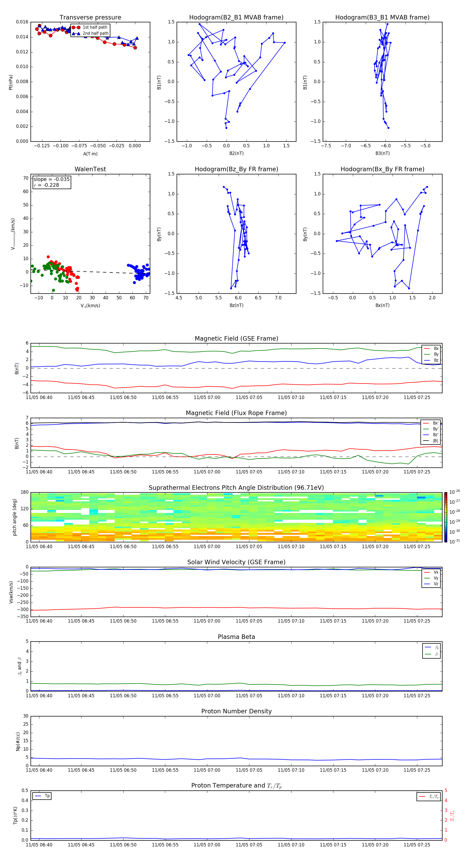473x868 pixels.
Task: Click the red Vx line in Solar Wind plot
Action: pos(236,608)
